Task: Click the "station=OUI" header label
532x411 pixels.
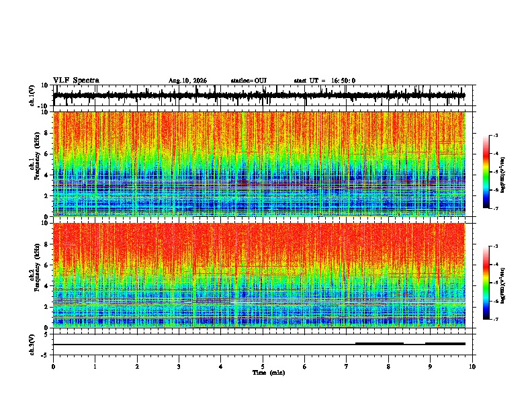Action: pyautogui.click(x=249, y=81)
